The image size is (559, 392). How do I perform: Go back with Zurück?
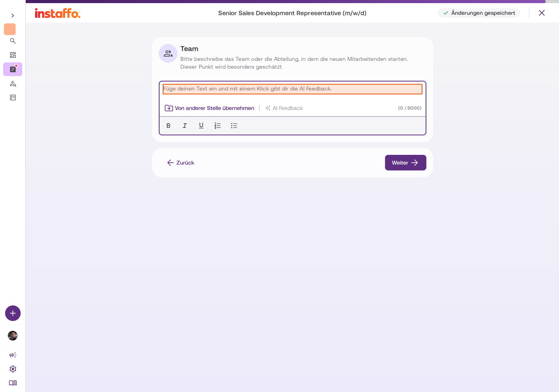click(x=181, y=163)
